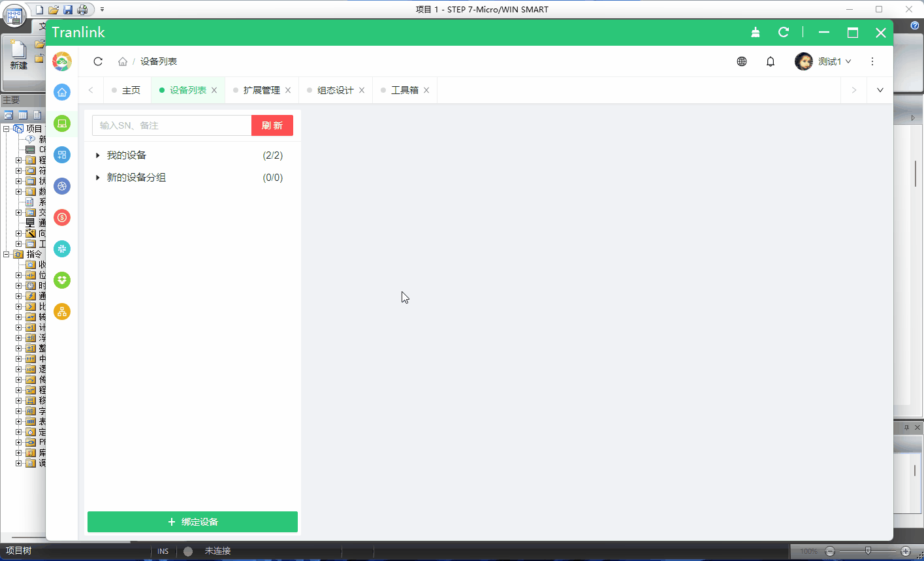Viewport: 924px width, 561px height.
Task: Open the red dollar coin sidebar icon
Action: point(62,217)
